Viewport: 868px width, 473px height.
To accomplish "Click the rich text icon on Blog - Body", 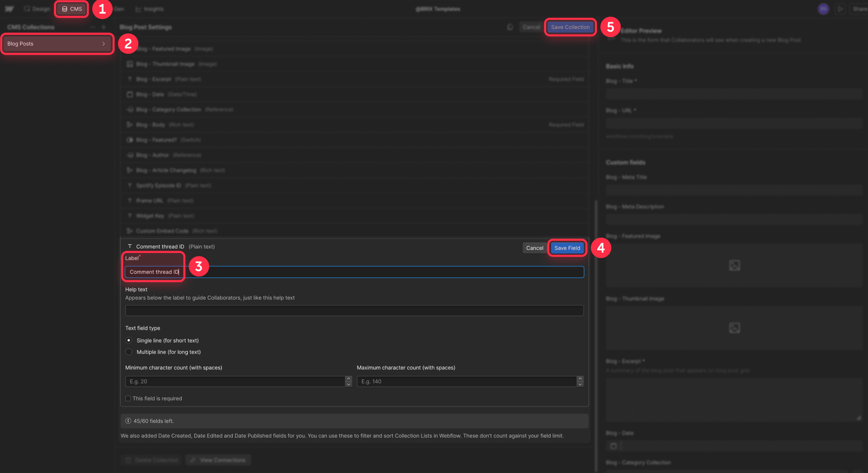I will pyautogui.click(x=130, y=124).
